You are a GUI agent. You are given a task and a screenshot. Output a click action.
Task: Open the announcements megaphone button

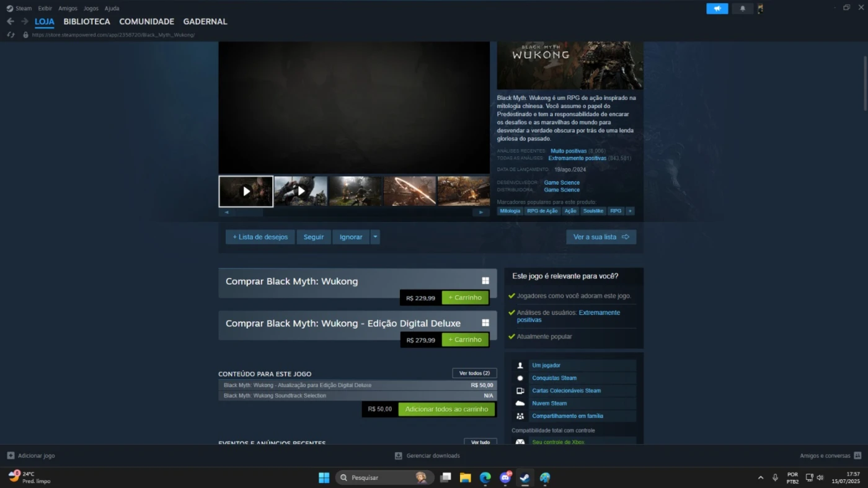coord(717,8)
